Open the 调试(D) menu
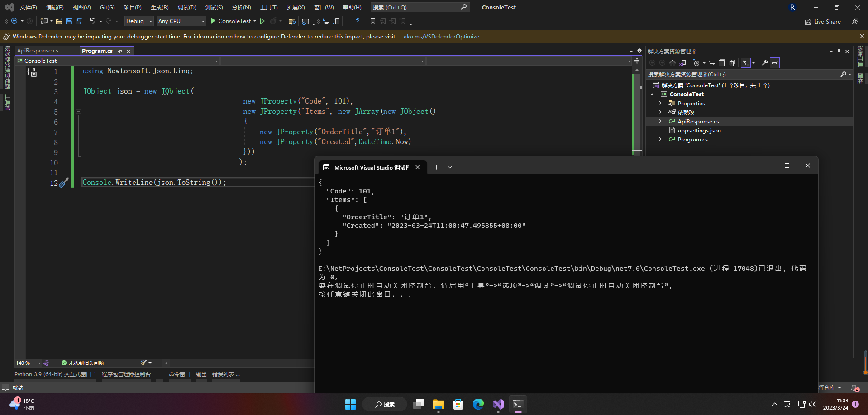 tap(187, 7)
